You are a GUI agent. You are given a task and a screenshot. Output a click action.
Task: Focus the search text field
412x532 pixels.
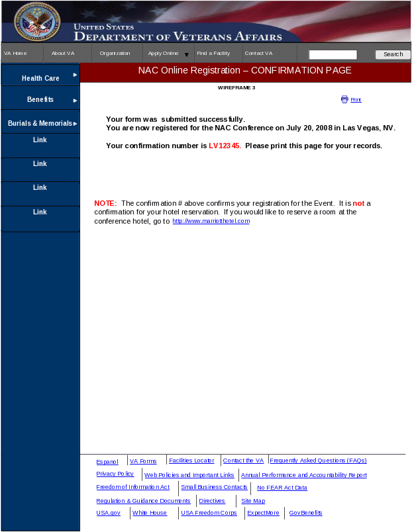tap(333, 55)
